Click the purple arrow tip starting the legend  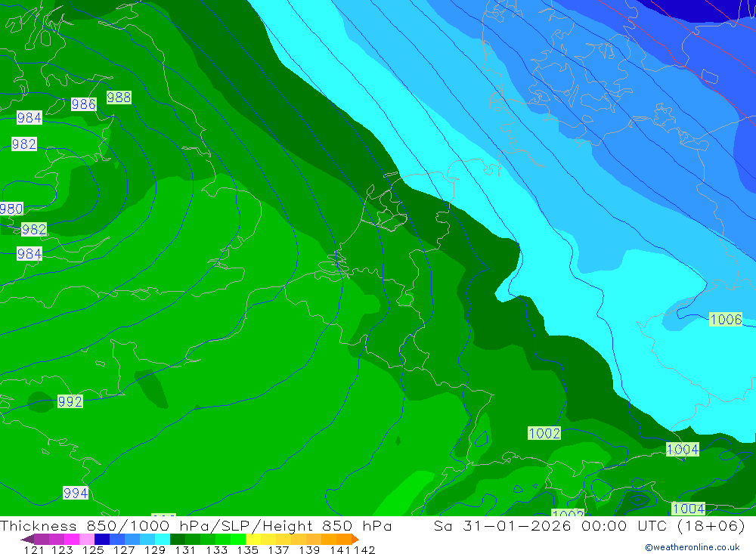[27, 539]
